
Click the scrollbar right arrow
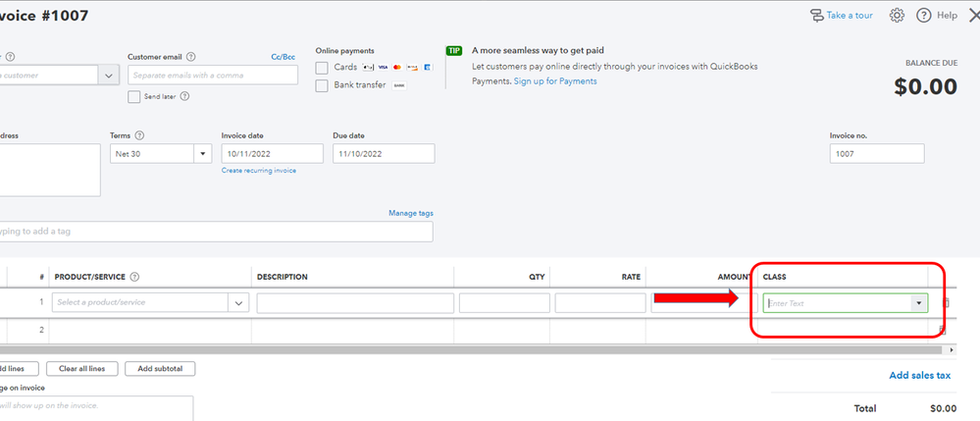tap(952, 350)
